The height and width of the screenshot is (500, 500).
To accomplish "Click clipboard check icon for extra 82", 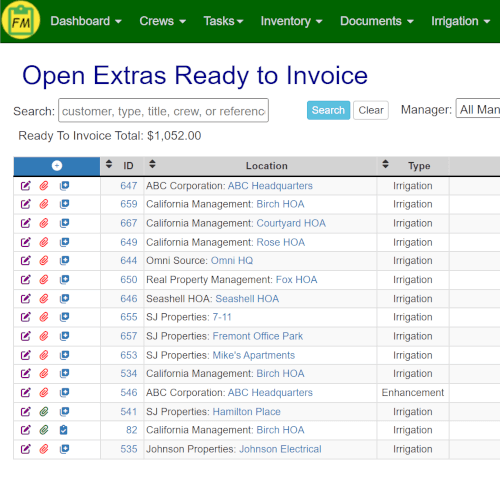I will 64,430.
